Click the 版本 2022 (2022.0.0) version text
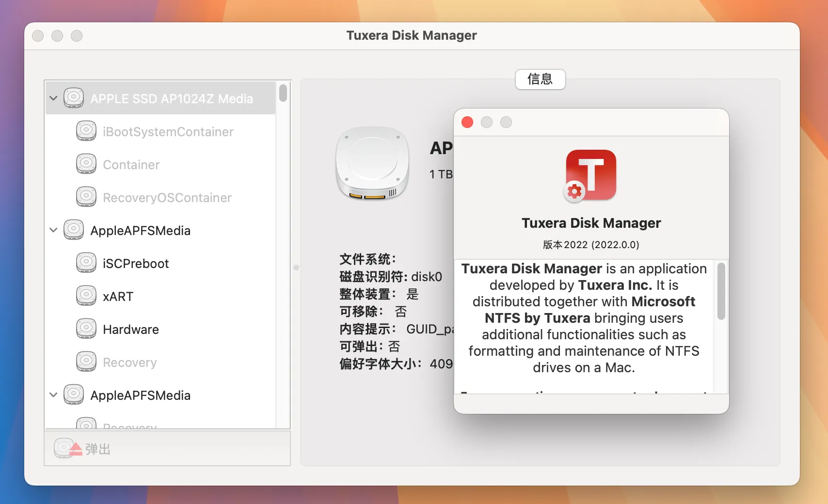This screenshot has height=504, width=828. pyautogui.click(x=591, y=245)
